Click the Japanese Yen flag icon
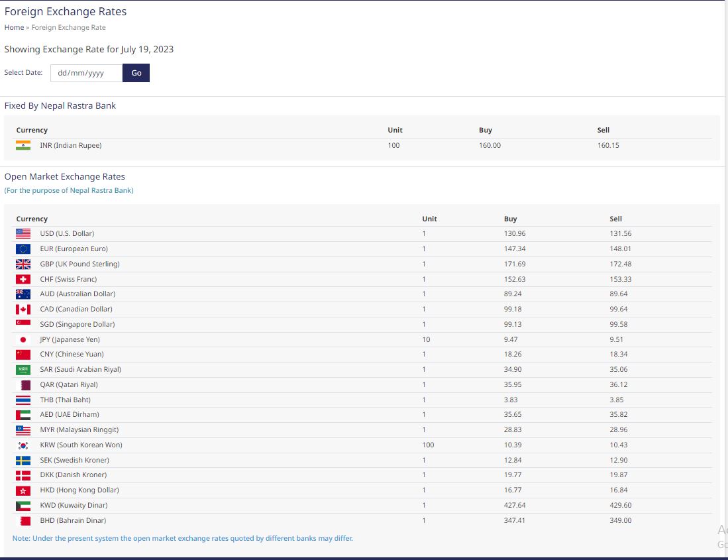This screenshot has height=560, width=728. (23, 339)
